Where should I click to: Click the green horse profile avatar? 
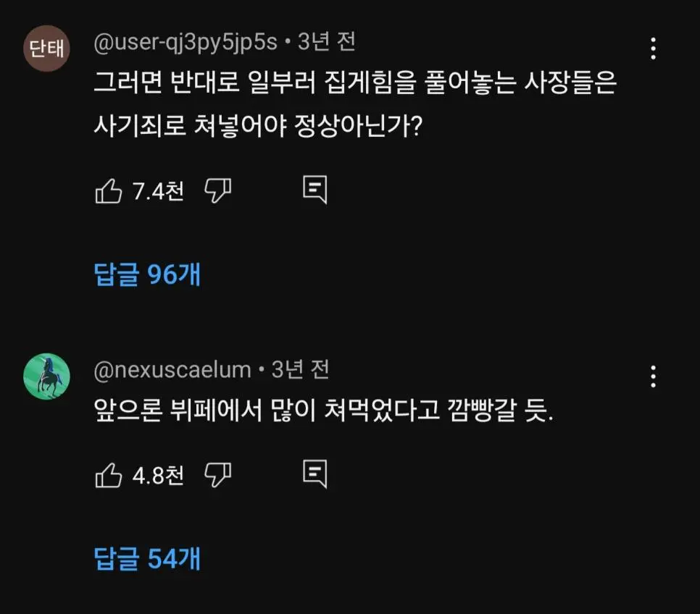point(46,377)
